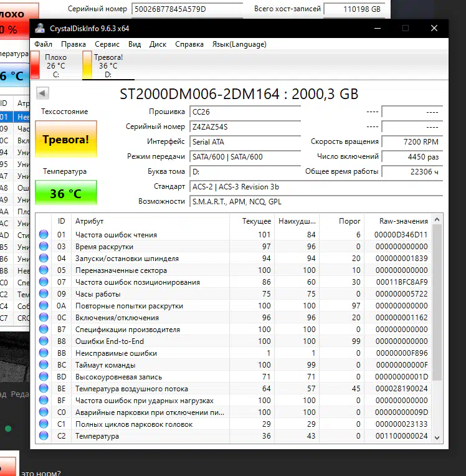Click the status circle for attribute 04
466x476 pixels.
point(44,258)
